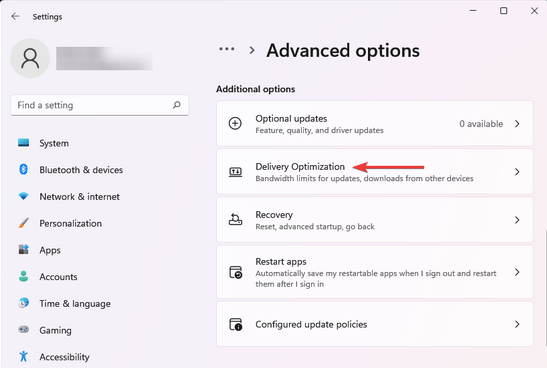The height and width of the screenshot is (368, 547).
Task: Click the Accessibility figure icon
Action: click(23, 356)
